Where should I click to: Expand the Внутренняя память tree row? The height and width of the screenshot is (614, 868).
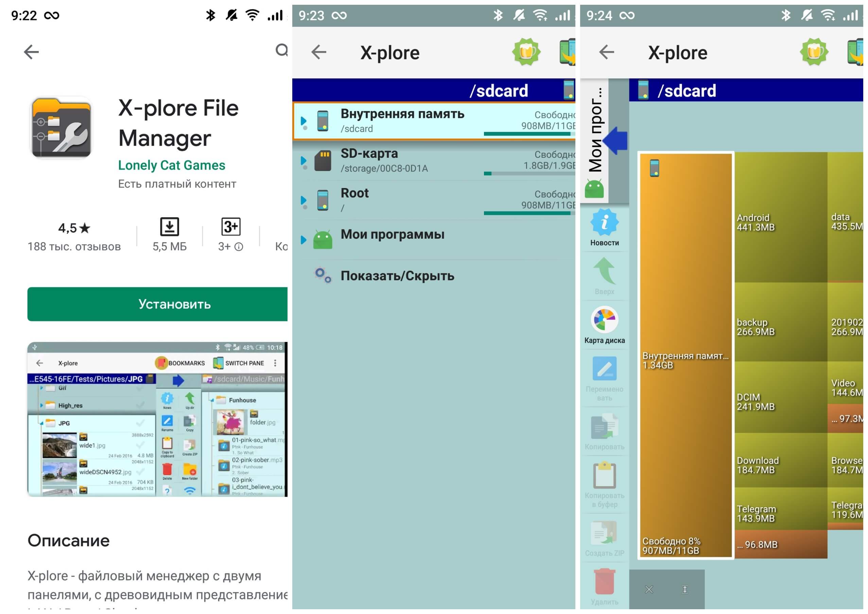point(303,121)
